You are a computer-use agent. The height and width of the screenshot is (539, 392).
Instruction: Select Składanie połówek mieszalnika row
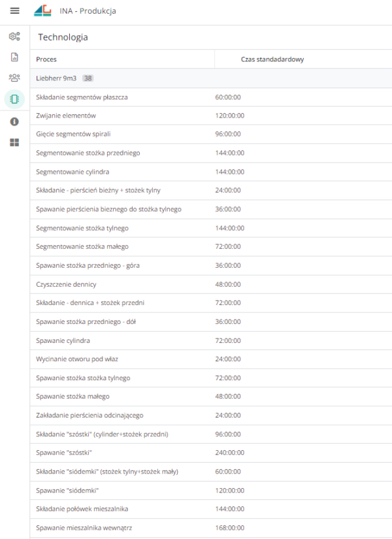click(x=82, y=509)
